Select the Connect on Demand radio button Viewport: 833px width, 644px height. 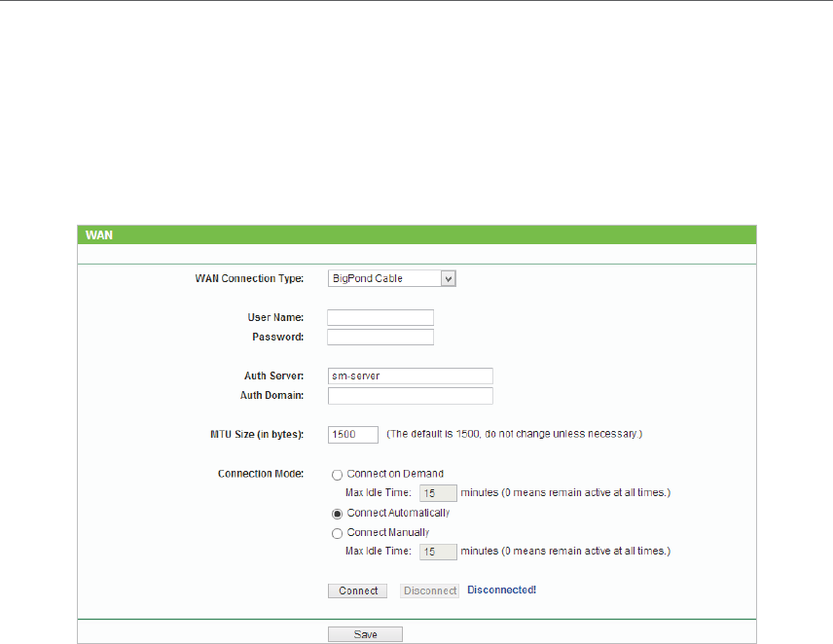pyautogui.click(x=337, y=475)
